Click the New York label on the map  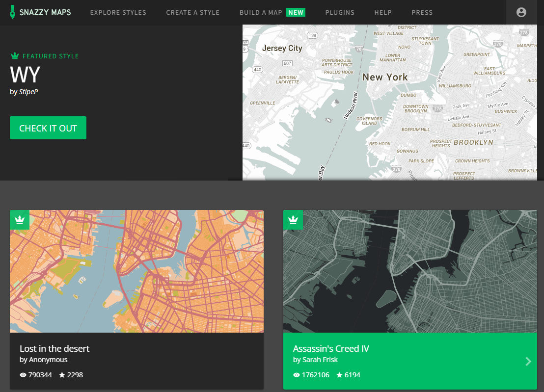coord(385,77)
